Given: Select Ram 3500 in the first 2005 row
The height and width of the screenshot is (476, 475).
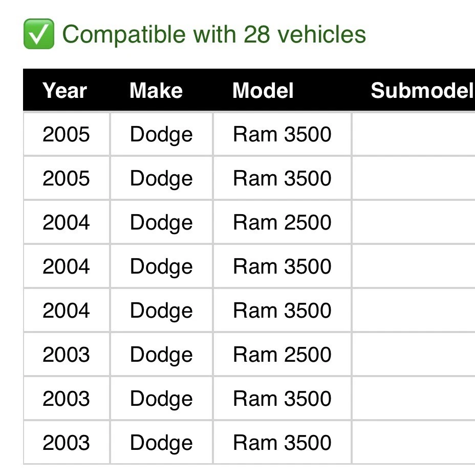Looking at the screenshot, I should click(282, 134).
